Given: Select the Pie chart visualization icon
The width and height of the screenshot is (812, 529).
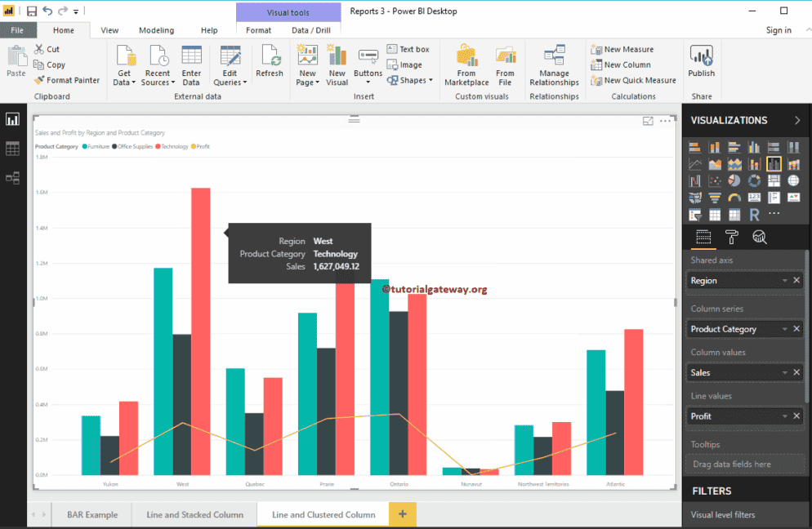Looking at the screenshot, I should [x=734, y=180].
